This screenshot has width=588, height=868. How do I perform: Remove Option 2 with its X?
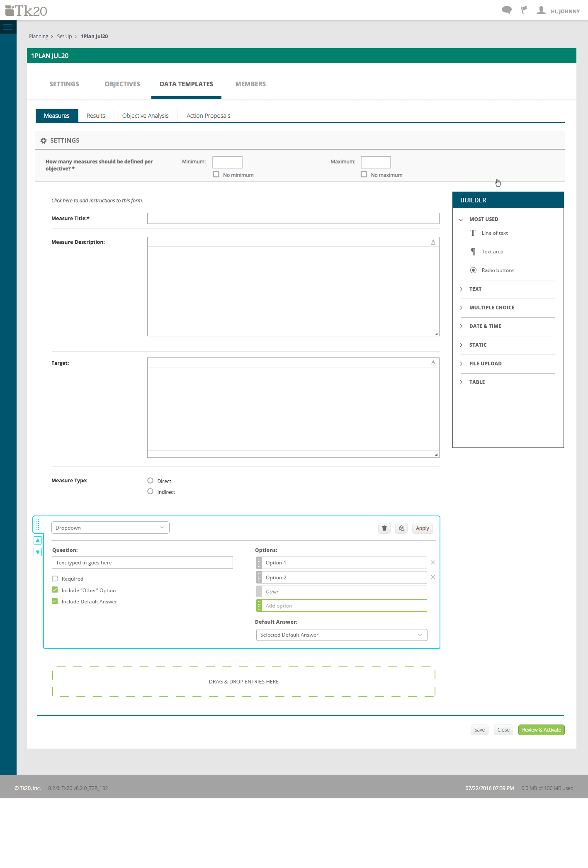coord(433,577)
